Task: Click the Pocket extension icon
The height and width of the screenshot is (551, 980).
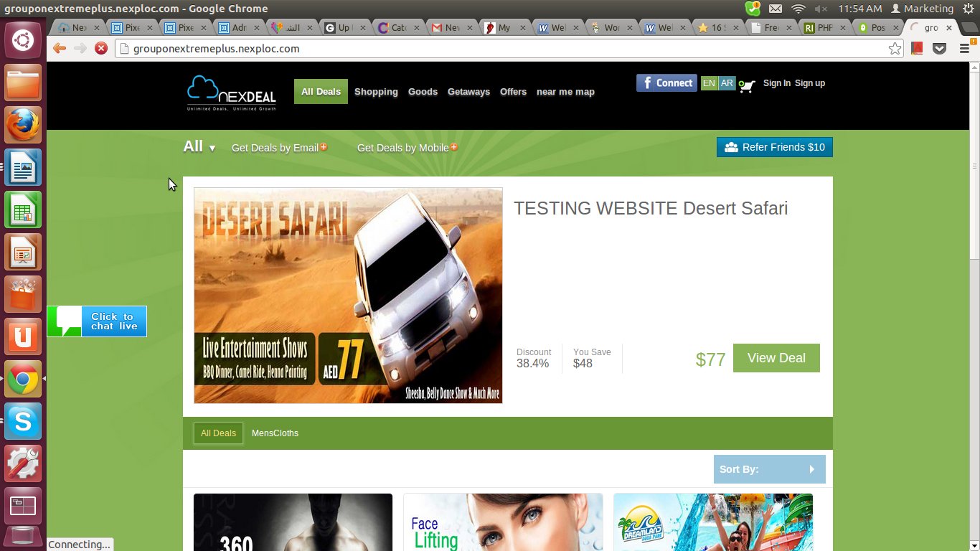Action: (940, 48)
